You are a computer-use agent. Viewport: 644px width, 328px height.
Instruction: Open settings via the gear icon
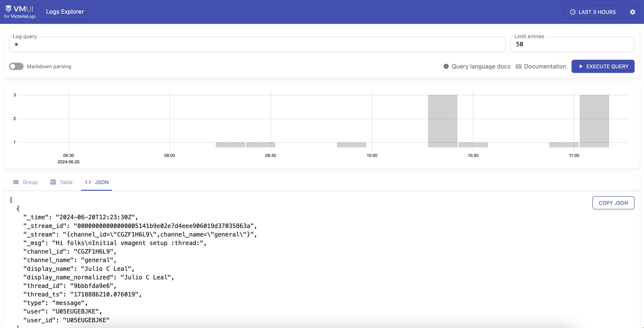[x=632, y=12]
